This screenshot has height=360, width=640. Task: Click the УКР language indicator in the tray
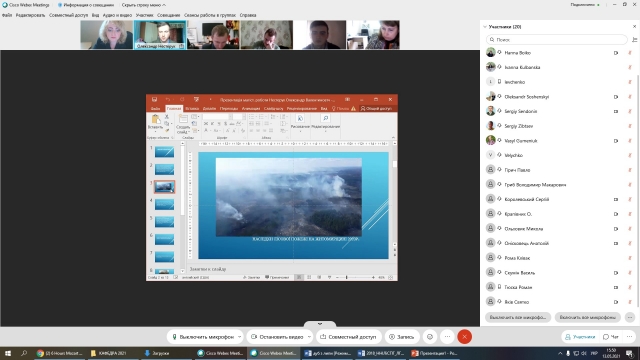[594, 353]
